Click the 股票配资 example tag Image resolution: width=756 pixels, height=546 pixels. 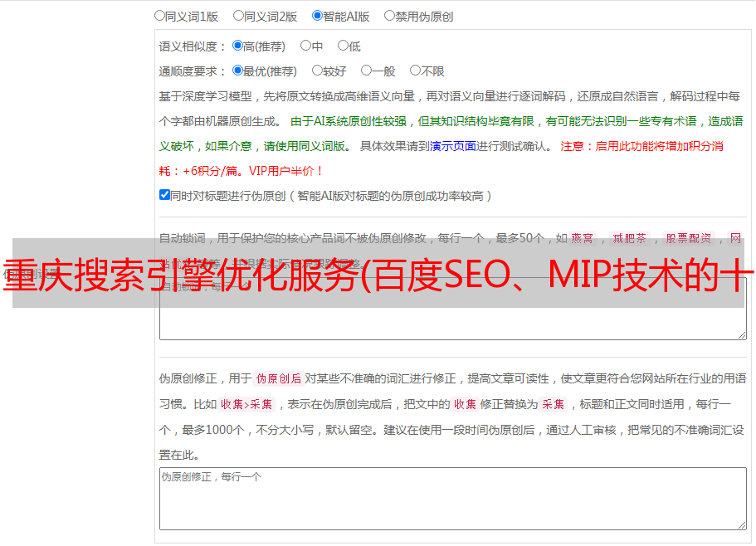pos(689,238)
